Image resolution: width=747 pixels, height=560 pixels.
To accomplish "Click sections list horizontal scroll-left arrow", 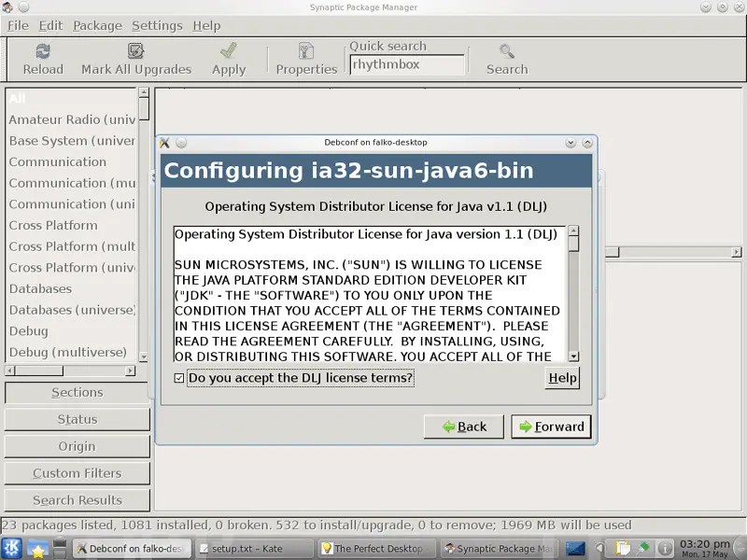I will point(10,371).
